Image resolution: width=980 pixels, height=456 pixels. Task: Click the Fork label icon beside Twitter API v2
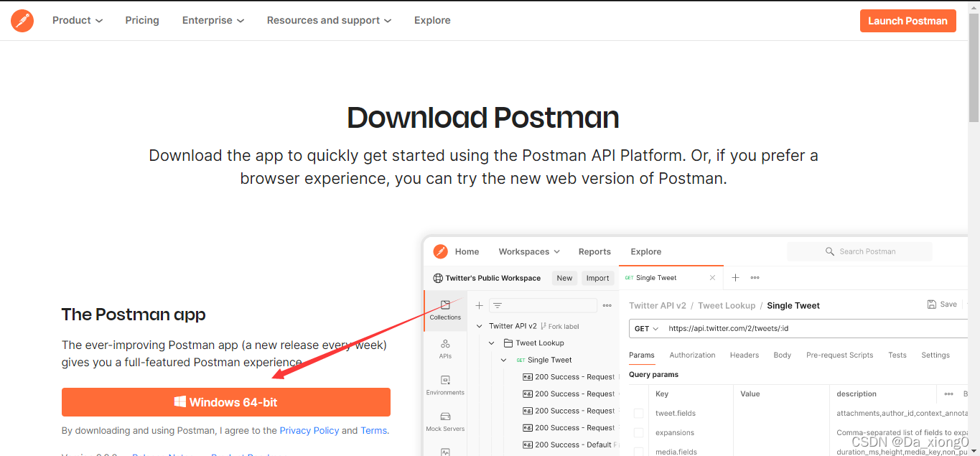[543, 326]
